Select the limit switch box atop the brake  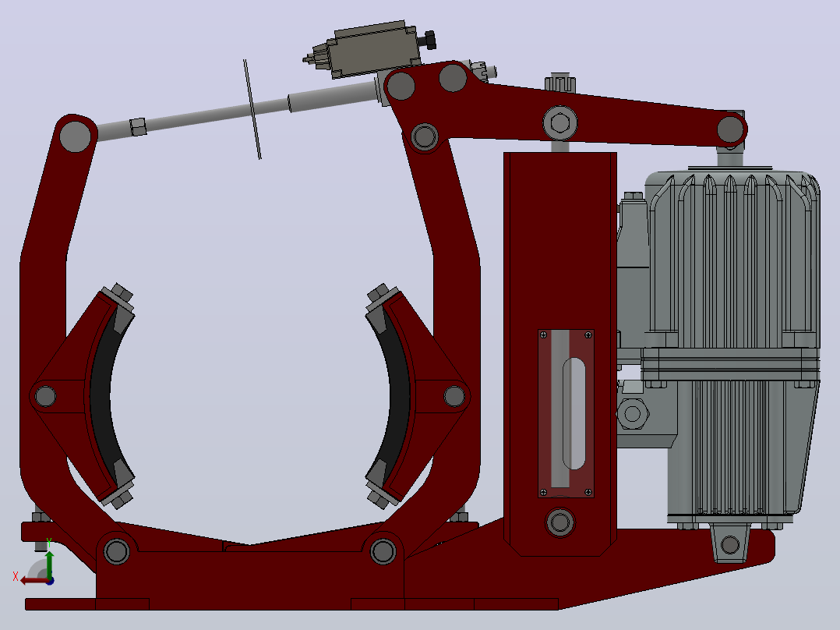coord(372,50)
